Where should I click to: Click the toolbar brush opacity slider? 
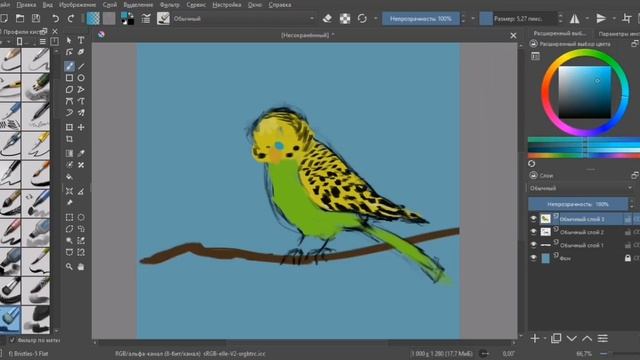(x=421, y=19)
